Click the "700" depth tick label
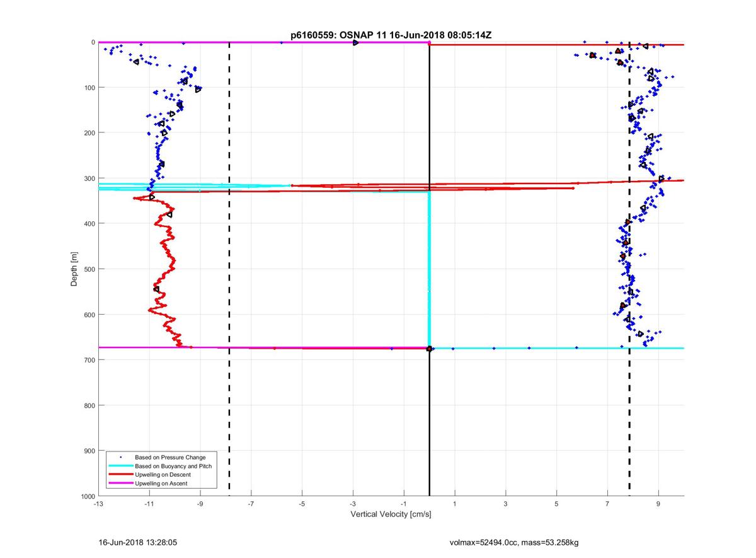The image size is (756, 558). (89, 360)
